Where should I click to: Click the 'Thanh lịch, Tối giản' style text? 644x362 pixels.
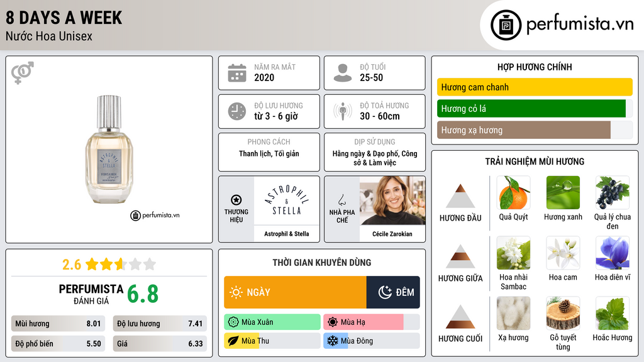pyautogui.click(x=269, y=153)
